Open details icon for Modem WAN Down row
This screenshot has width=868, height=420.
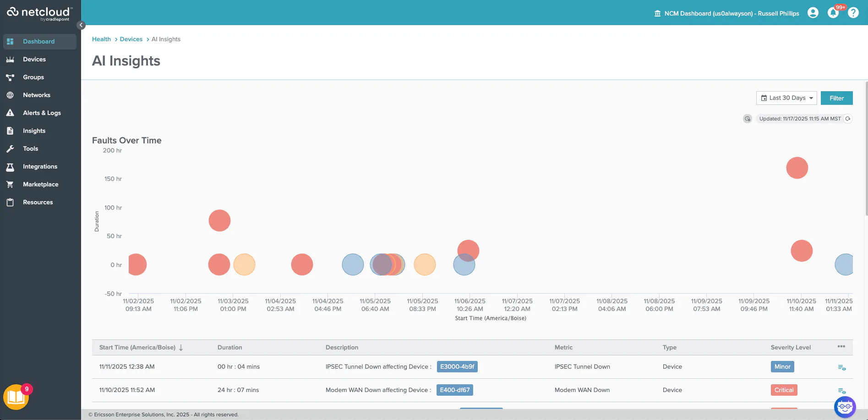coord(842,391)
